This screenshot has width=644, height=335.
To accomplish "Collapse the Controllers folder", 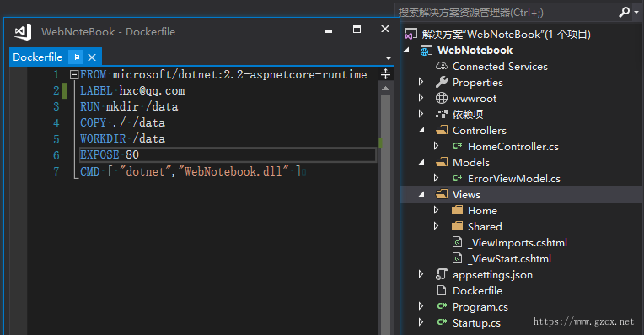I will pyautogui.click(x=421, y=130).
